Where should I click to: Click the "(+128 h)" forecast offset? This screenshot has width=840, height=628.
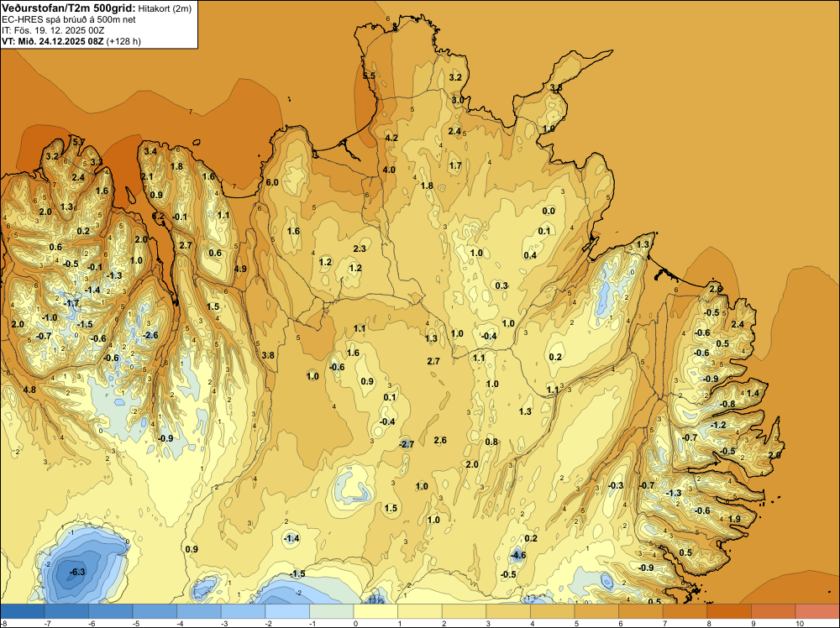point(123,41)
